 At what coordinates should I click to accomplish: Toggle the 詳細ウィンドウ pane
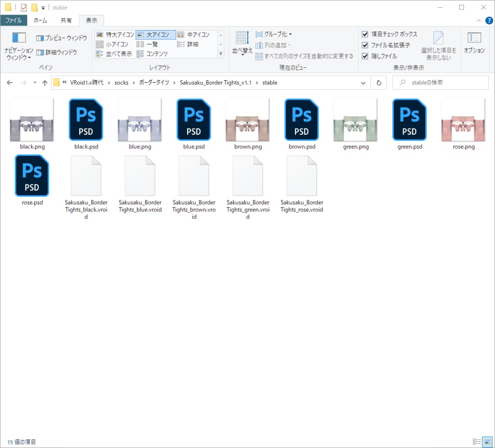pyautogui.click(x=57, y=52)
